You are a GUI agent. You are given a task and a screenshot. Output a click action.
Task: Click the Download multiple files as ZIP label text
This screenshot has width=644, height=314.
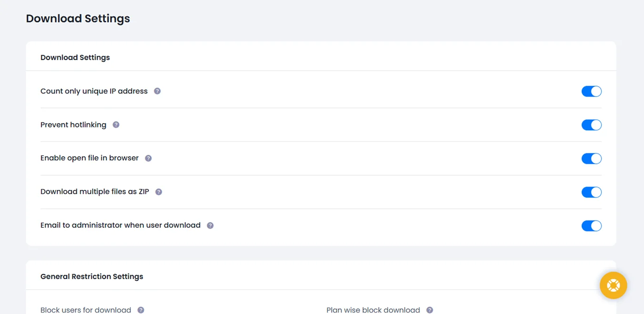[x=94, y=192]
